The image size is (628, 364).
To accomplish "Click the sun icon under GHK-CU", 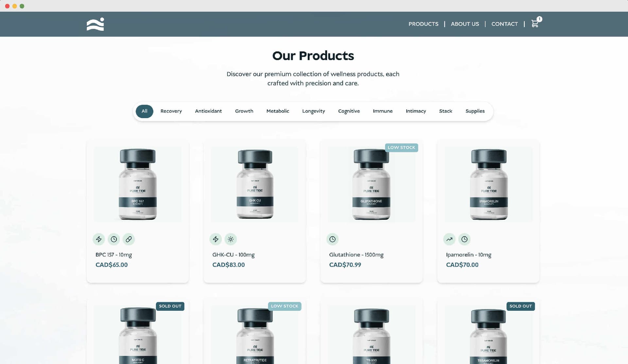I will point(231,239).
